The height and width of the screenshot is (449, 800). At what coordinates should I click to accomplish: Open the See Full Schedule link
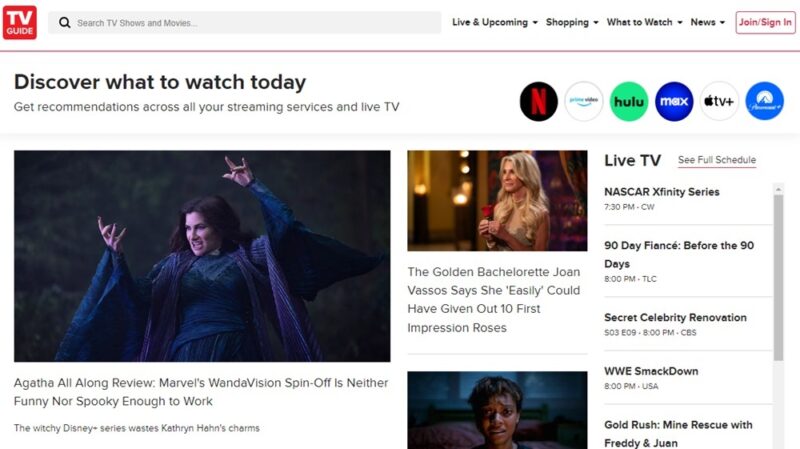tap(717, 160)
